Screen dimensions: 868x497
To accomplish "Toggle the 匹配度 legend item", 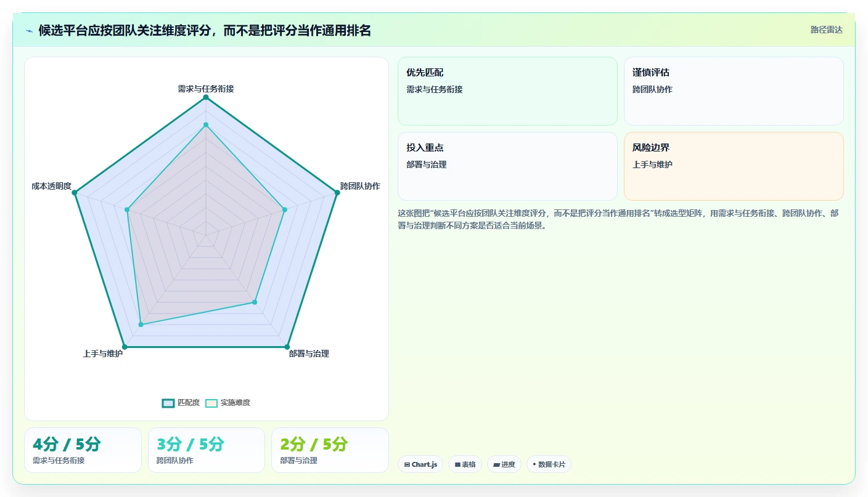I will 181,403.
